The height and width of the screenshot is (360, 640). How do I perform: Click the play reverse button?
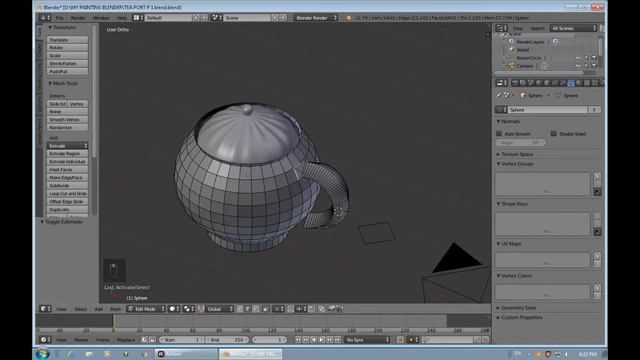(x=314, y=340)
